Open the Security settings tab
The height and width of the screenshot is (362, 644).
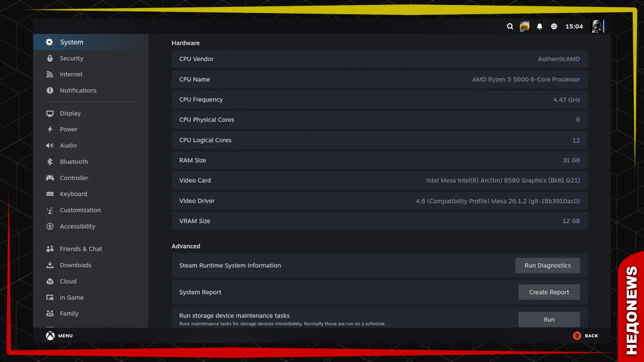click(x=91, y=58)
